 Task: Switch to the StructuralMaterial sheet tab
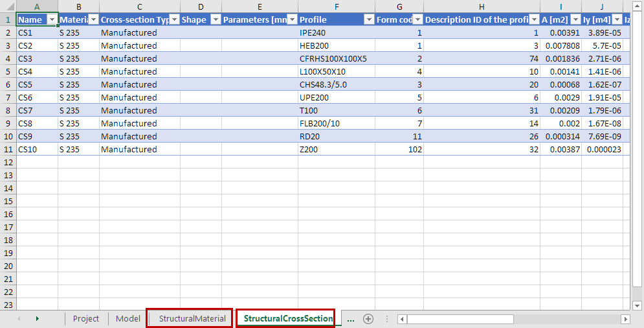click(192, 318)
